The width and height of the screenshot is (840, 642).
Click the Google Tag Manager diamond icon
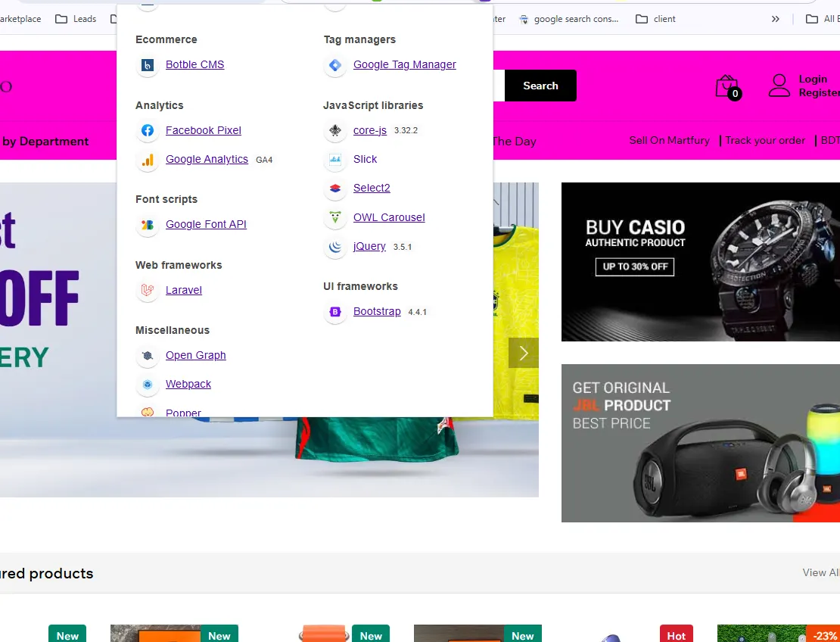pos(335,65)
